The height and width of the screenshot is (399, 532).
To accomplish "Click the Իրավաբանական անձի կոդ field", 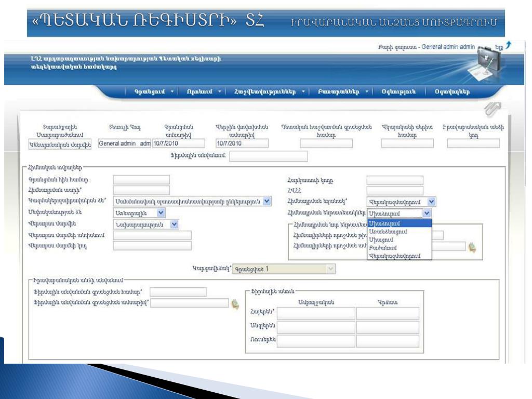I will (473, 143).
